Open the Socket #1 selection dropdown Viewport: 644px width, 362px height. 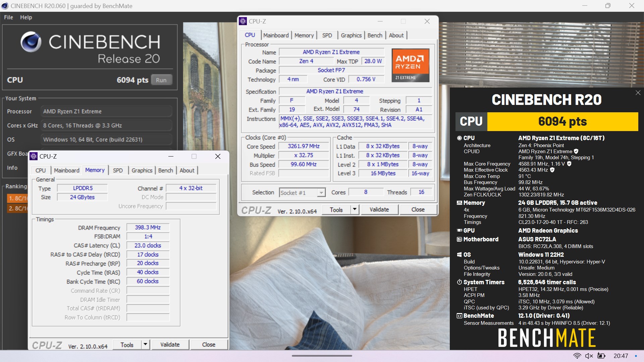coord(302,193)
